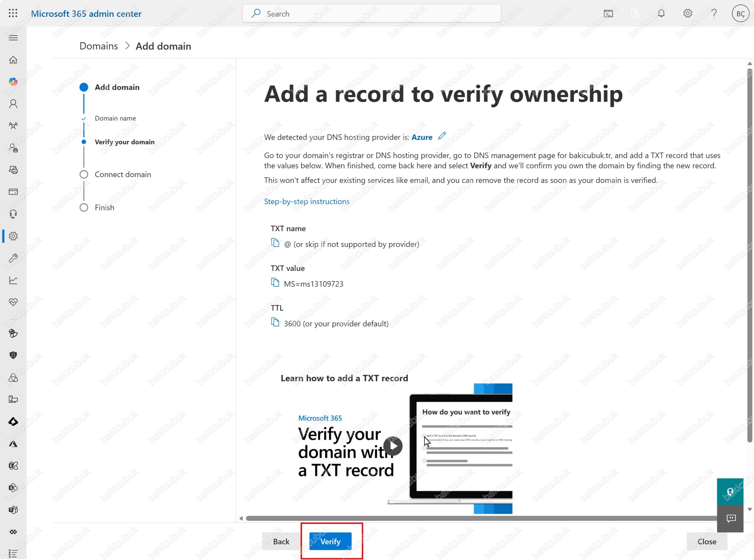Play the TXT record video
The image size is (754, 560).
pos(393,445)
